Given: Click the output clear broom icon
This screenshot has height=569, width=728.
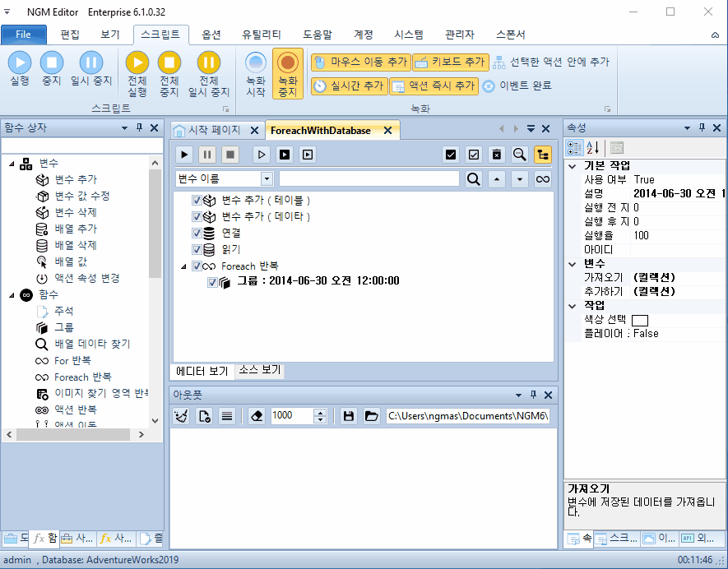Looking at the screenshot, I should 182,416.
